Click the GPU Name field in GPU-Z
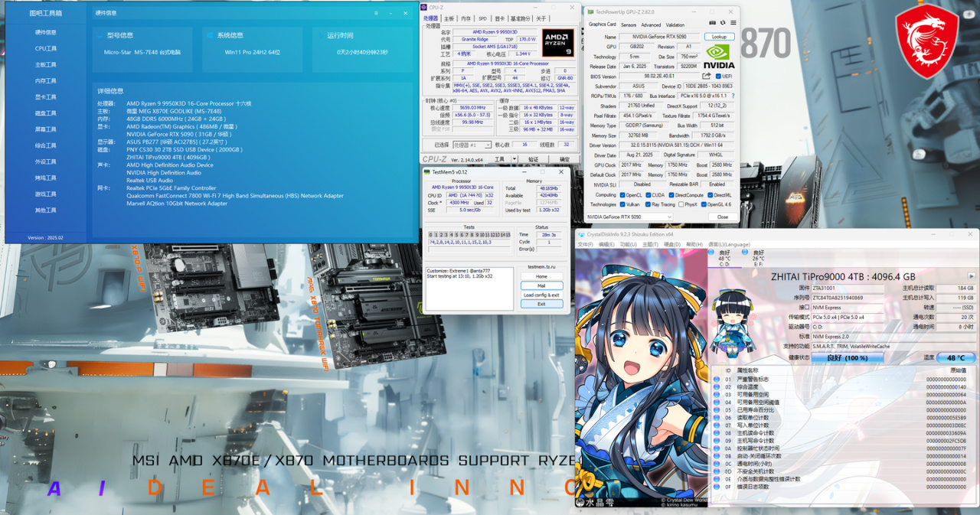The height and width of the screenshot is (515, 980). pyautogui.click(x=660, y=37)
